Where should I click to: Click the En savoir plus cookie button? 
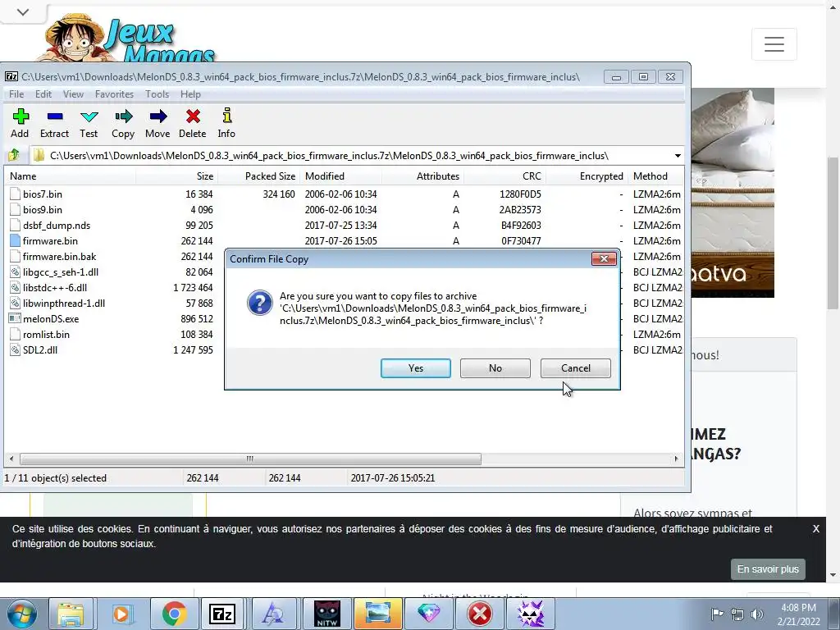pyautogui.click(x=768, y=569)
